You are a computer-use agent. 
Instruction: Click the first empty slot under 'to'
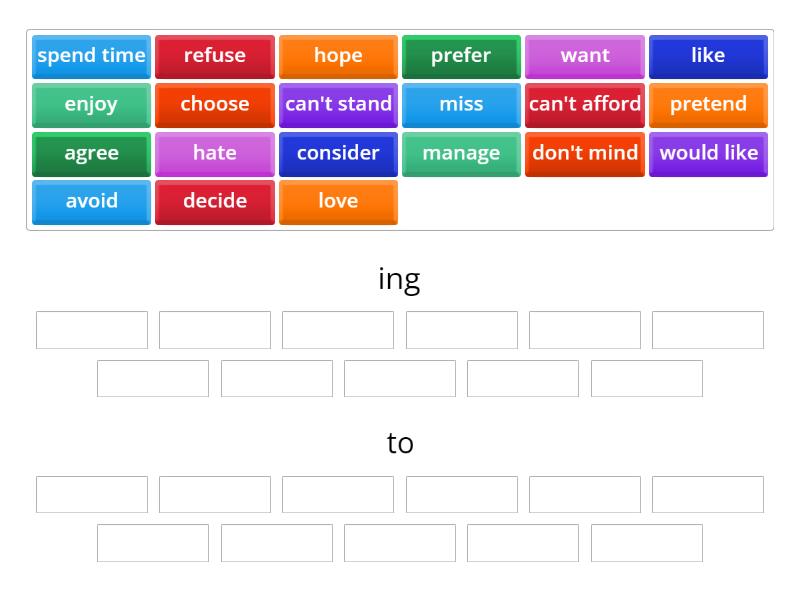(x=91, y=493)
